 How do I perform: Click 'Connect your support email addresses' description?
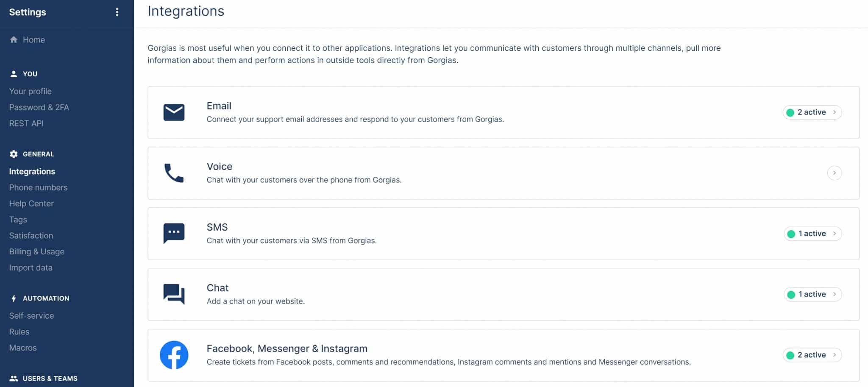[355, 120]
